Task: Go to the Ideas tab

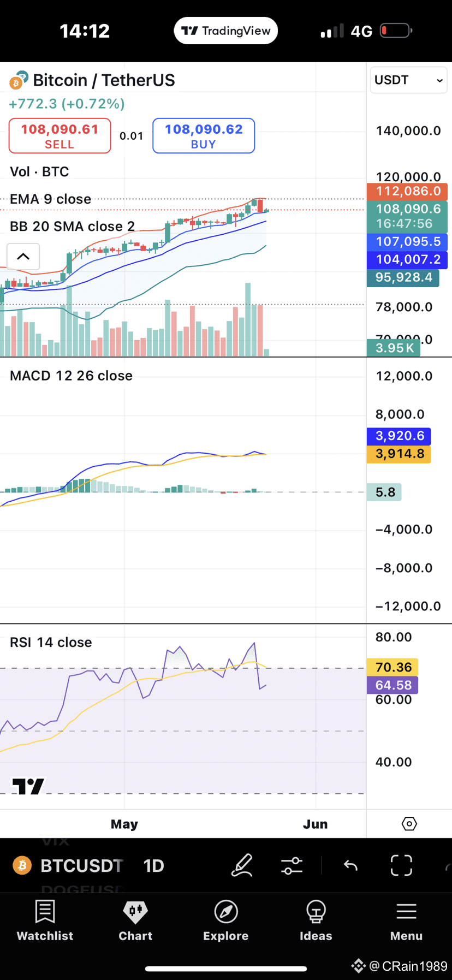Action: [316, 921]
